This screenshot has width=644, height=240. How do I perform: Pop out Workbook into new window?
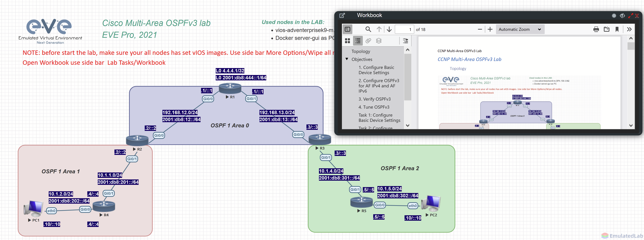click(x=342, y=15)
